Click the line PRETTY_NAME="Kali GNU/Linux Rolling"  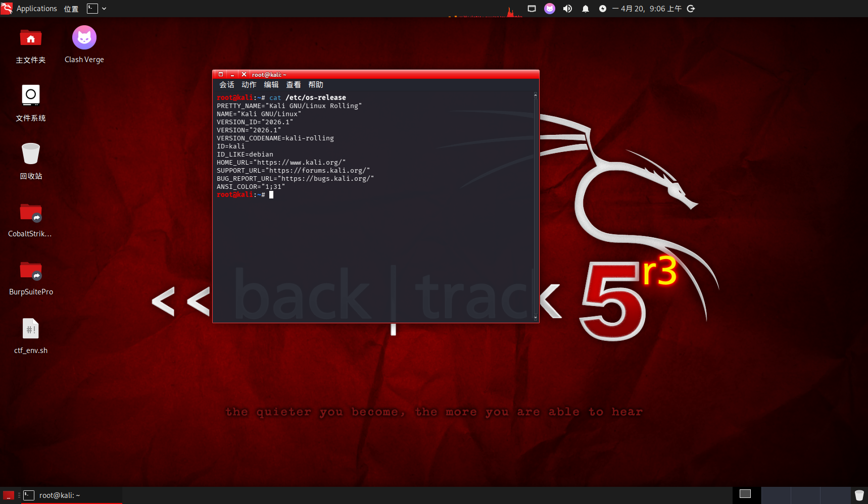[x=290, y=106]
